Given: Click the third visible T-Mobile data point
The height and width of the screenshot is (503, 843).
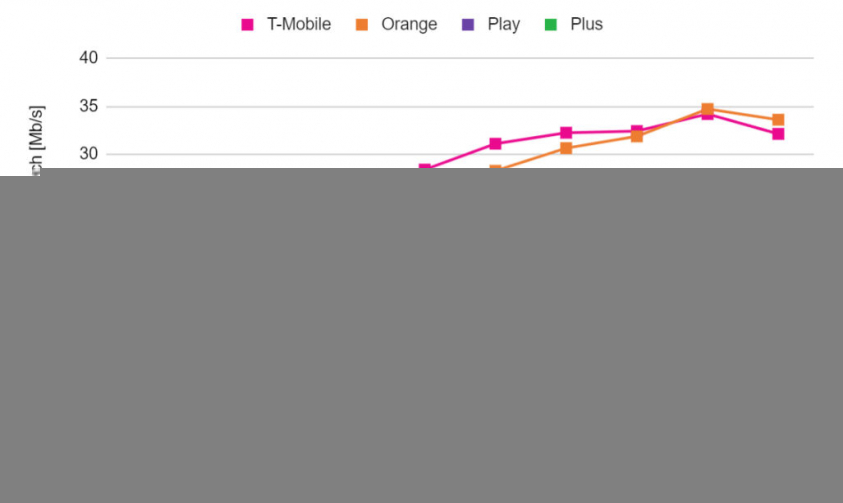Looking at the screenshot, I should 566,133.
